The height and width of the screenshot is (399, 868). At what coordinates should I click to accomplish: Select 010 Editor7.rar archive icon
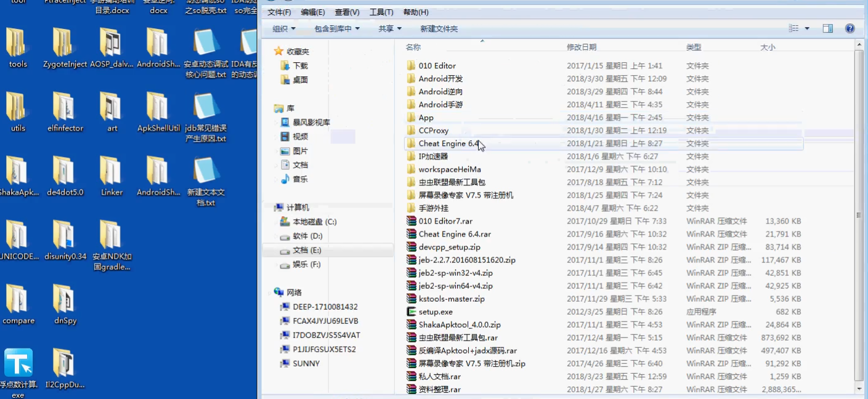412,221
